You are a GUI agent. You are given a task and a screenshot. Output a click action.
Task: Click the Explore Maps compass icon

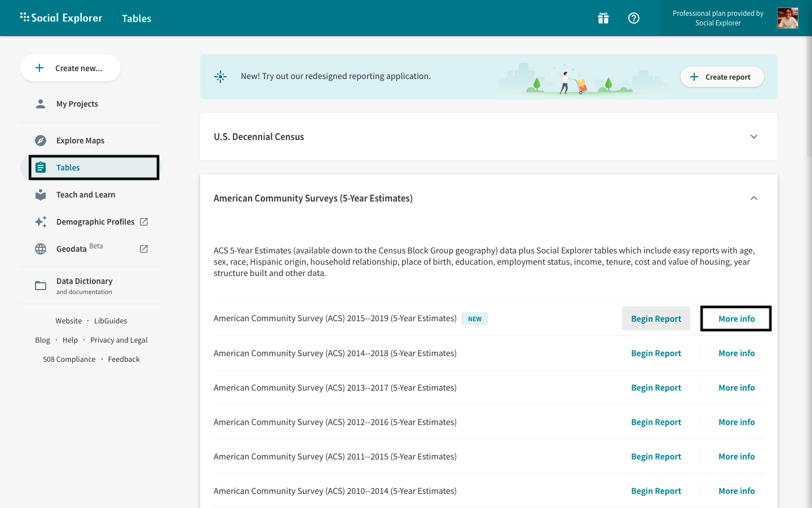click(x=41, y=141)
